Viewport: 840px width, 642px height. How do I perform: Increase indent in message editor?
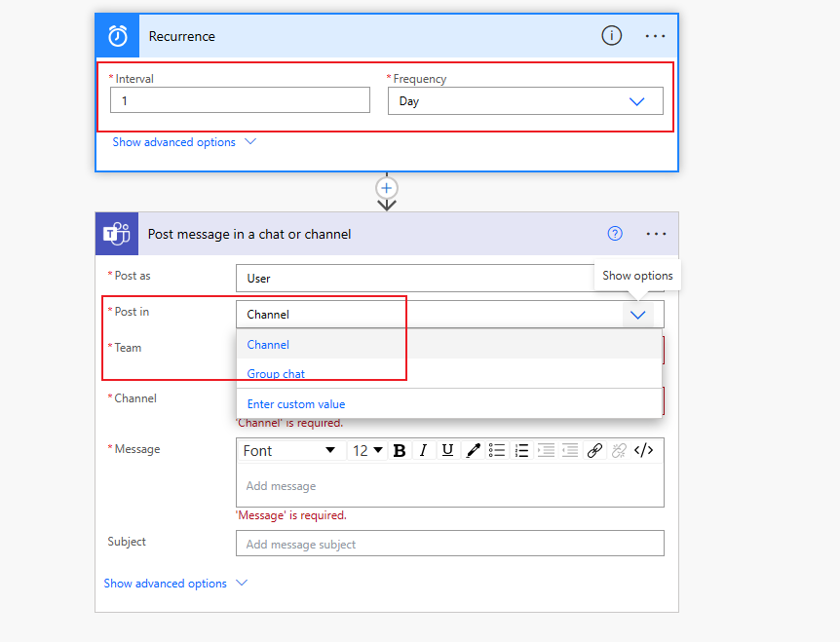[546, 451]
